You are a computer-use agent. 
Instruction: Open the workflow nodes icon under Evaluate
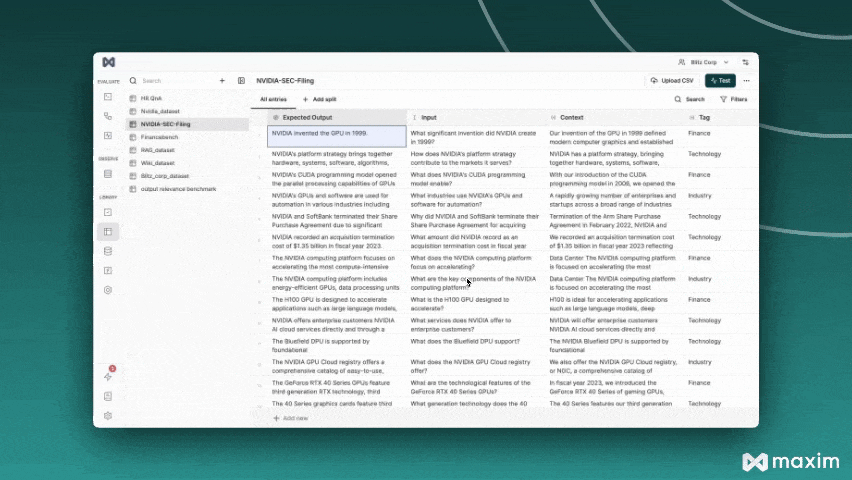point(108,116)
